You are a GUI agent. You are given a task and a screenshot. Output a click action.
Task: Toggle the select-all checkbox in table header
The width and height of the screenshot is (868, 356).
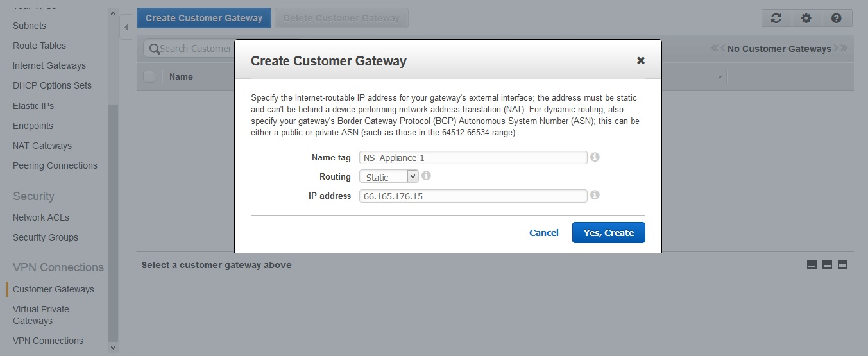tap(149, 76)
